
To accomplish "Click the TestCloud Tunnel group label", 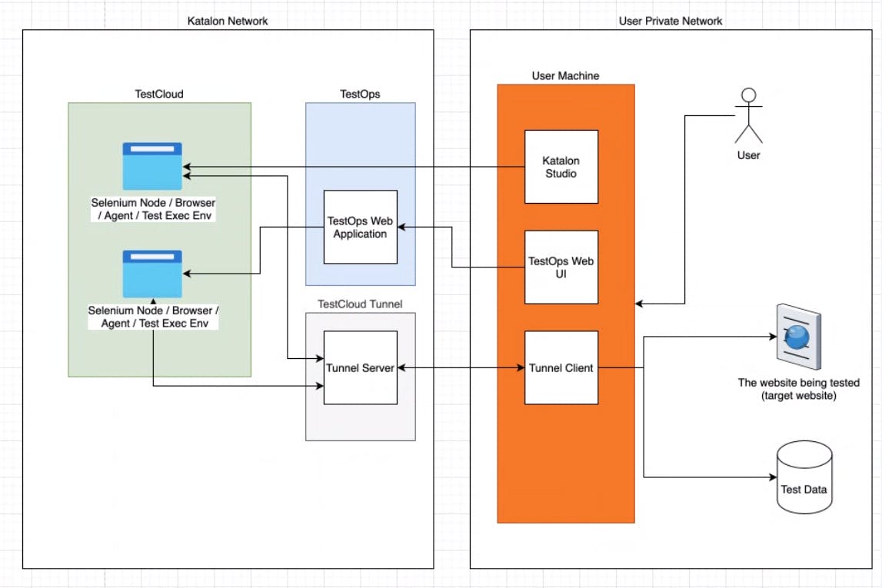I will tap(359, 304).
